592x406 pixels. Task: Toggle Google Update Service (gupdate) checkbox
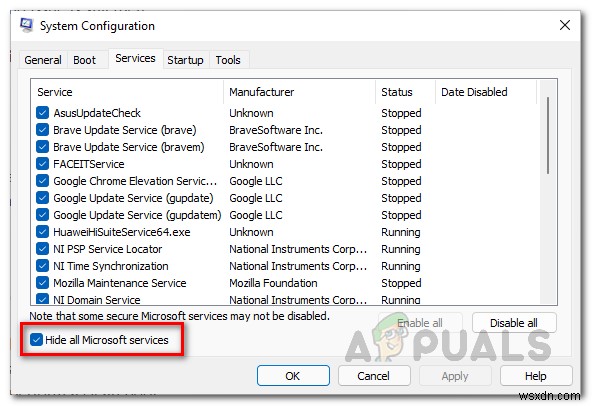42,198
